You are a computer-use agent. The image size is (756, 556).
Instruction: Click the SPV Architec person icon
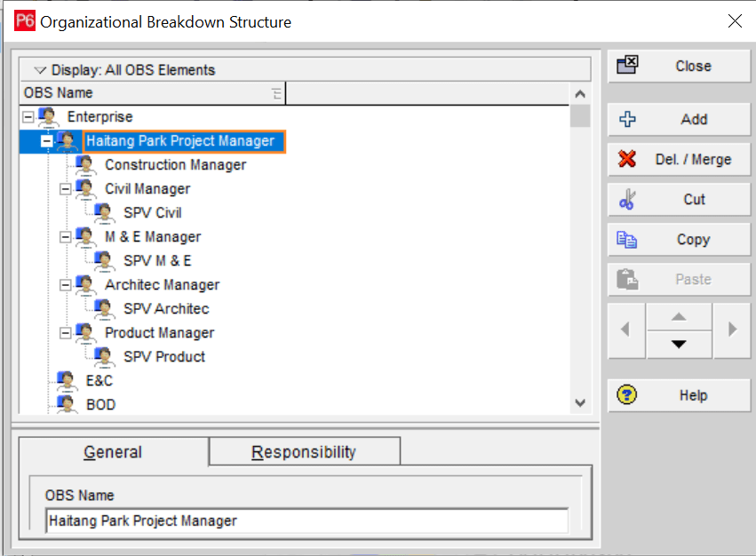pos(104,308)
